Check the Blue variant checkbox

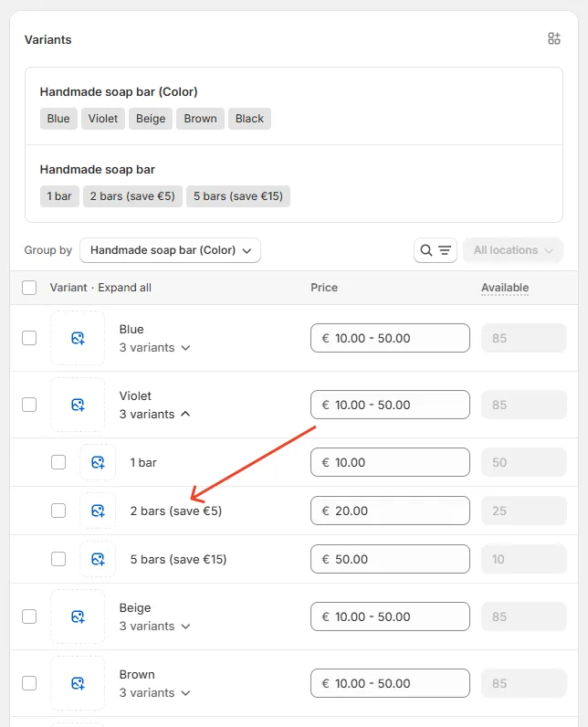click(x=29, y=338)
